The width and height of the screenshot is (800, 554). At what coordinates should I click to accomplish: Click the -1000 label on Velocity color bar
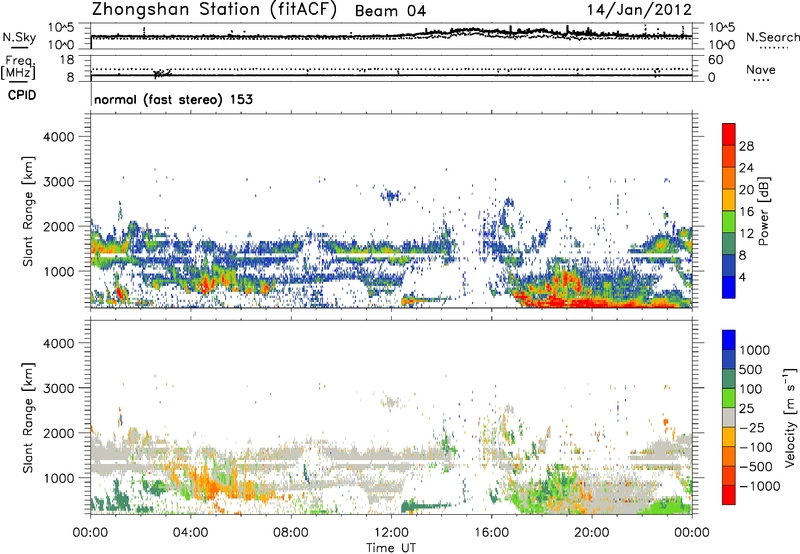(x=759, y=486)
